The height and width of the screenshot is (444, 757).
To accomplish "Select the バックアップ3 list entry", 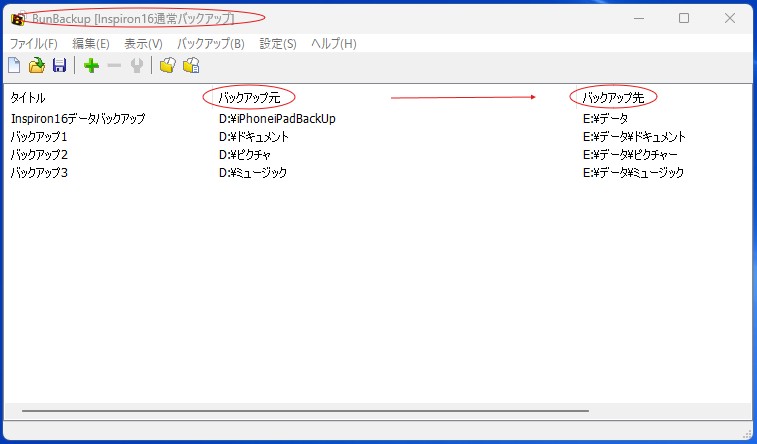I will pos(39,173).
